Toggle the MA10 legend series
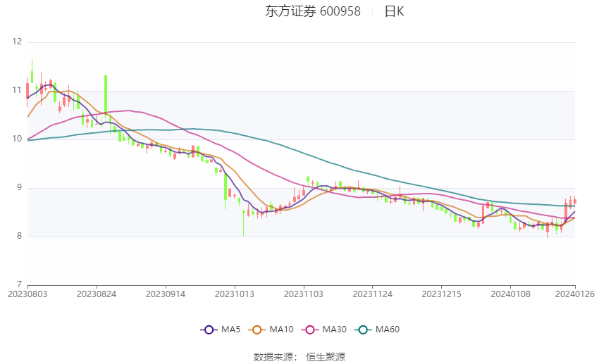 271,330
